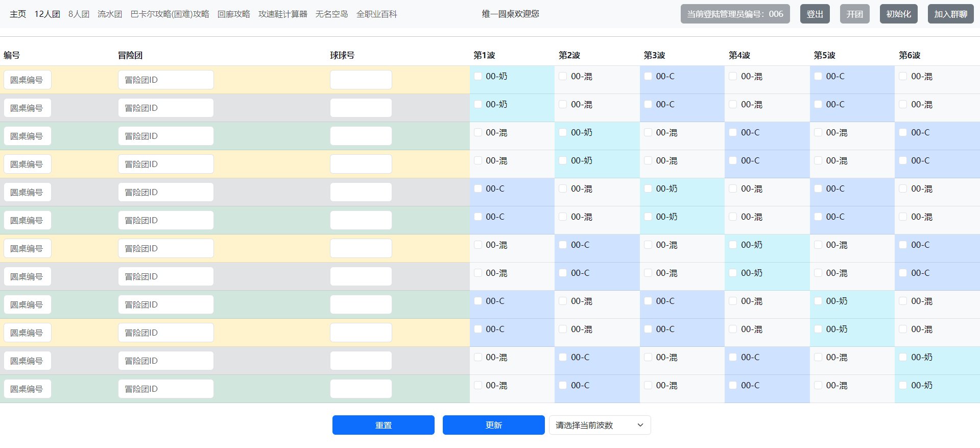The height and width of the screenshot is (448, 980).
Task: Open the 主页 nav link
Action: click(18, 14)
